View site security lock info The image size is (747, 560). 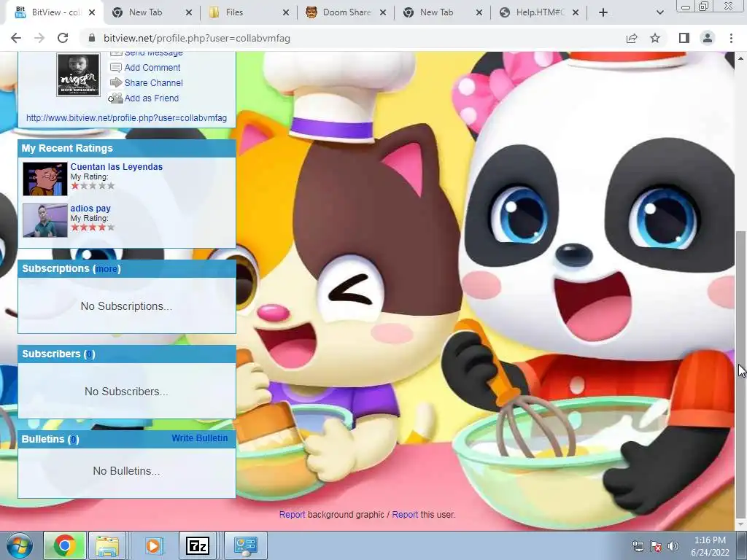pos(91,38)
